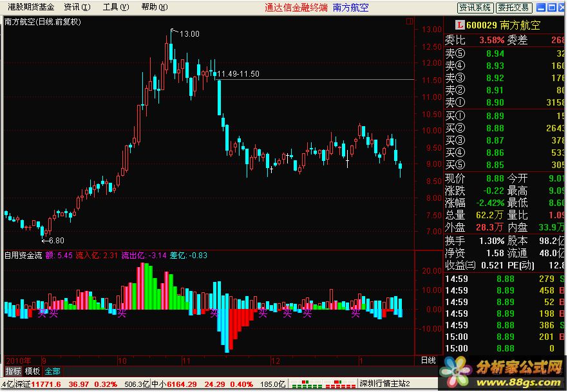The width and height of the screenshot is (568, 392).
Task: Click the 外盘 28.3万 value
Action: 489,228
